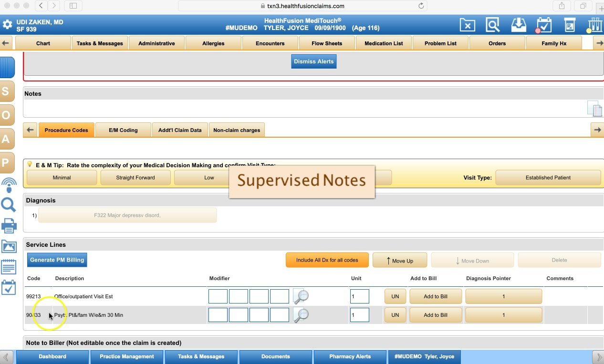The width and height of the screenshot is (604, 364).
Task: Click the inbox download icon
Action: (x=518, y=25)
